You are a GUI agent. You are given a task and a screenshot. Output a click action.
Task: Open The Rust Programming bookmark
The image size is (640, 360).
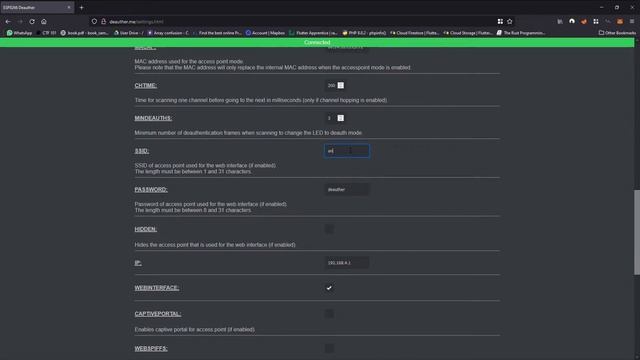[521, 33]
